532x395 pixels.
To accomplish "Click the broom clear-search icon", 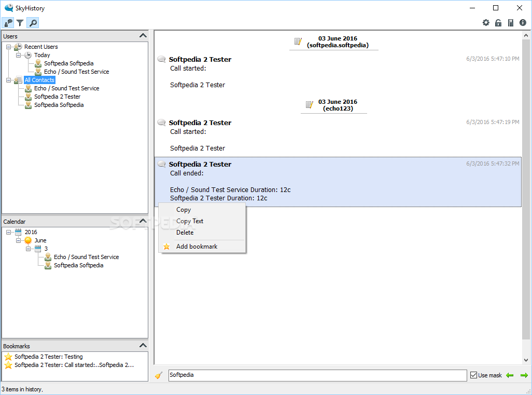I will tap(159, 375).
